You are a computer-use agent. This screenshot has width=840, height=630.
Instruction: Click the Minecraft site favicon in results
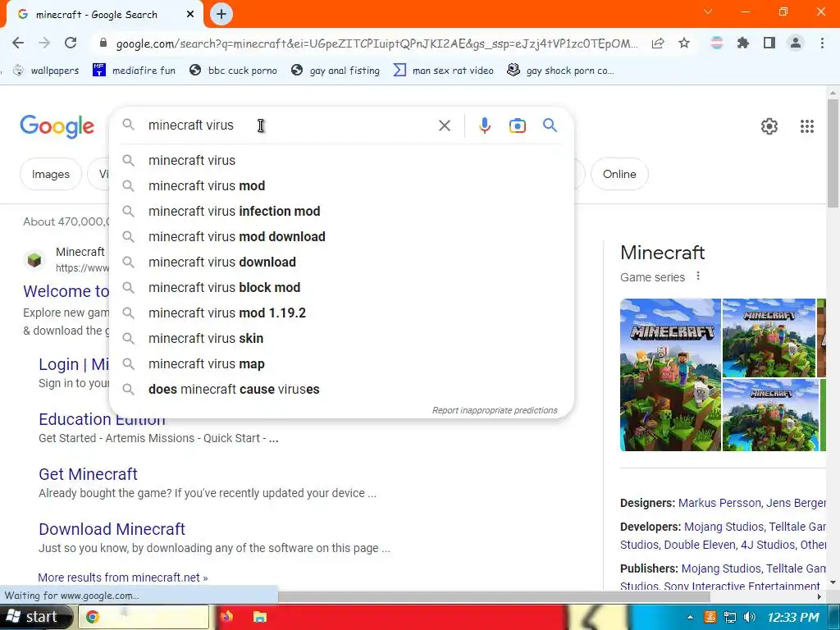(34, 260)
